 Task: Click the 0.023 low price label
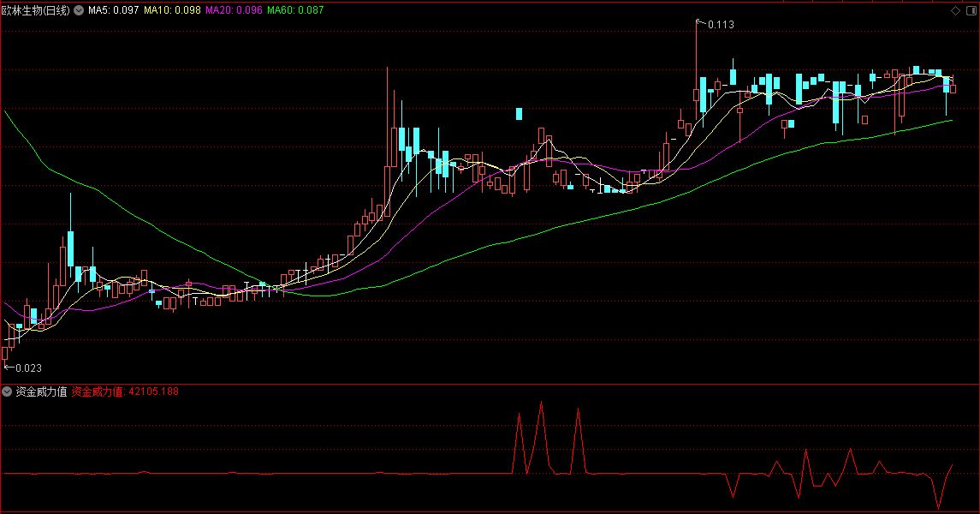pyautogui.click(x=29, y=368)
